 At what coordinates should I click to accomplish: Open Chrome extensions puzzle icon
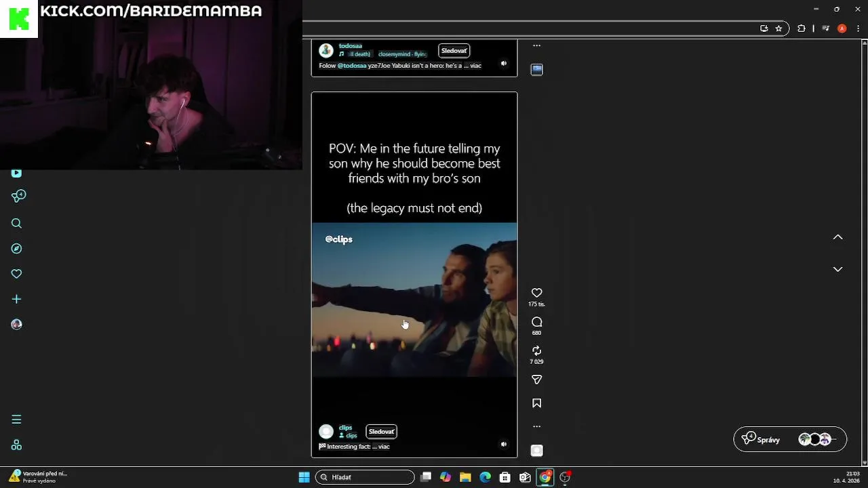coord(802,28)
